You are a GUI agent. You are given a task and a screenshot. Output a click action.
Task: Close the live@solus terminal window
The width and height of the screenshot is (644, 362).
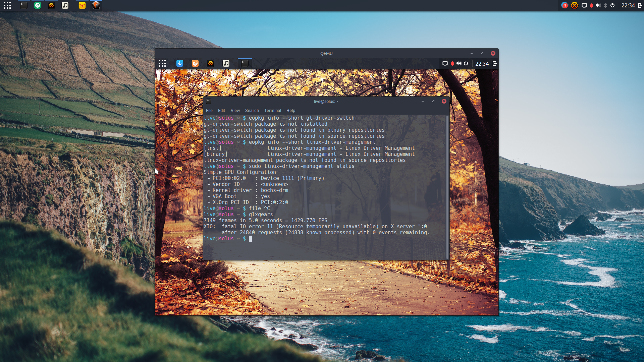click(x=444, y=101)
